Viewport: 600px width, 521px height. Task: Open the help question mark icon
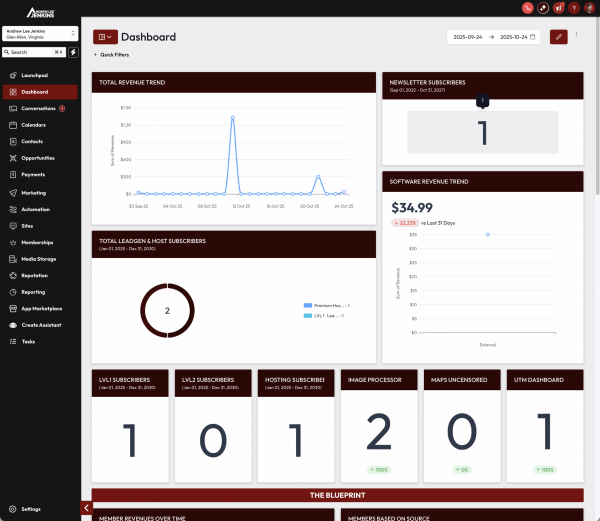(x=573, y=7)
